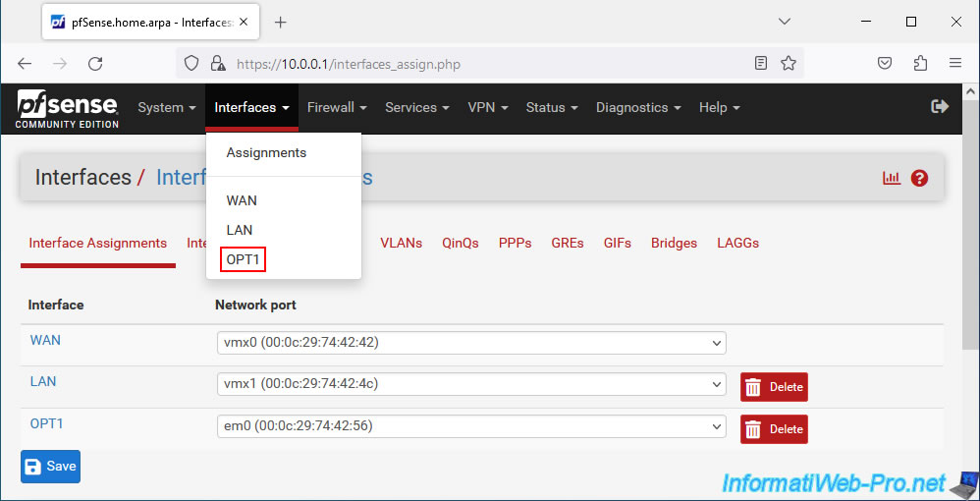Select the Interface Assignments tab
980x501 pixels.
pyautogui.click(x=98, y=244)
